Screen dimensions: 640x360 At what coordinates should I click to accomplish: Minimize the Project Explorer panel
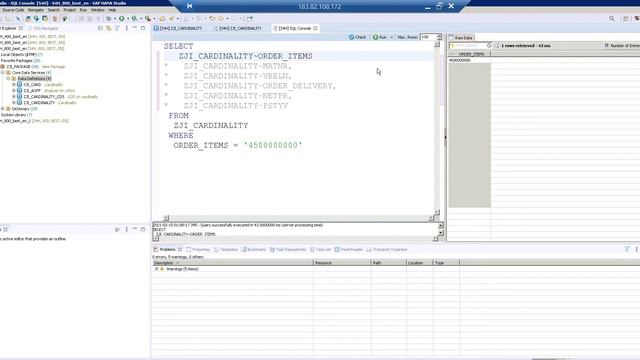[135, 28]
